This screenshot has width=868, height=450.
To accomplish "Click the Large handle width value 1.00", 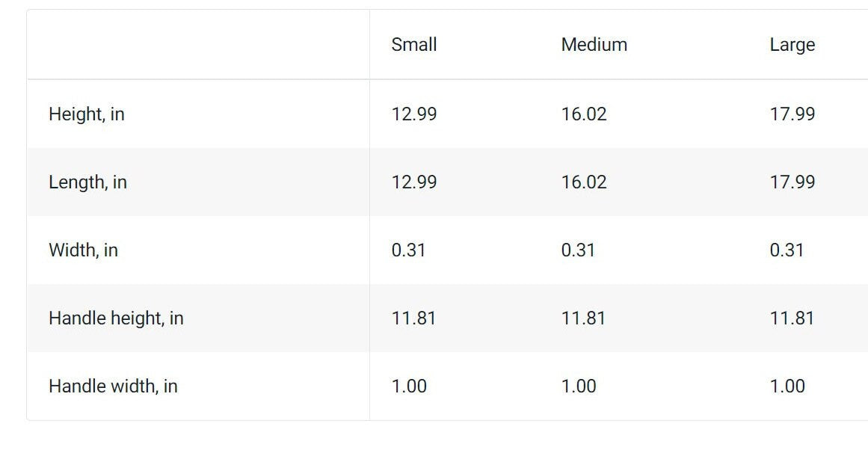I will (787, 386).
